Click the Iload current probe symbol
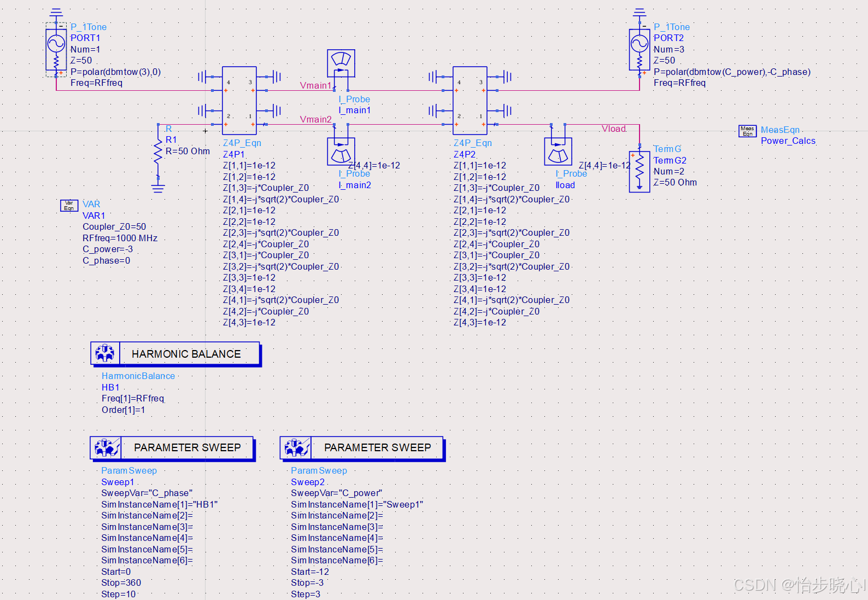Screen dimensions: 868x600 point(558,151)
